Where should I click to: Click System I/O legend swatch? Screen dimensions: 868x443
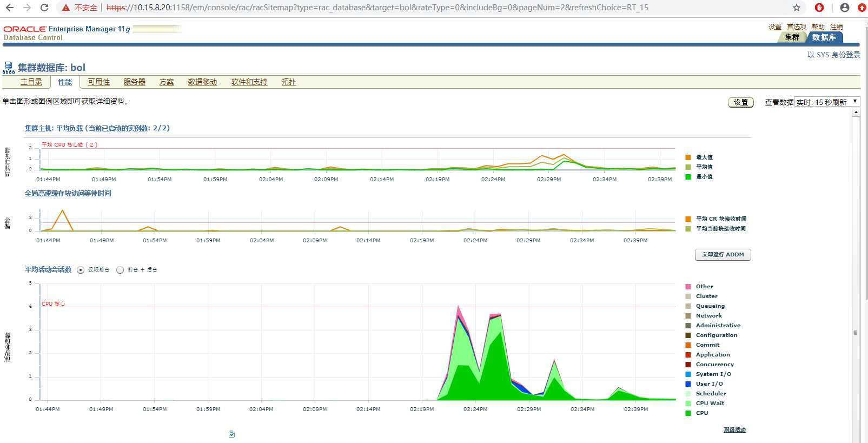[x=688, y=374]
